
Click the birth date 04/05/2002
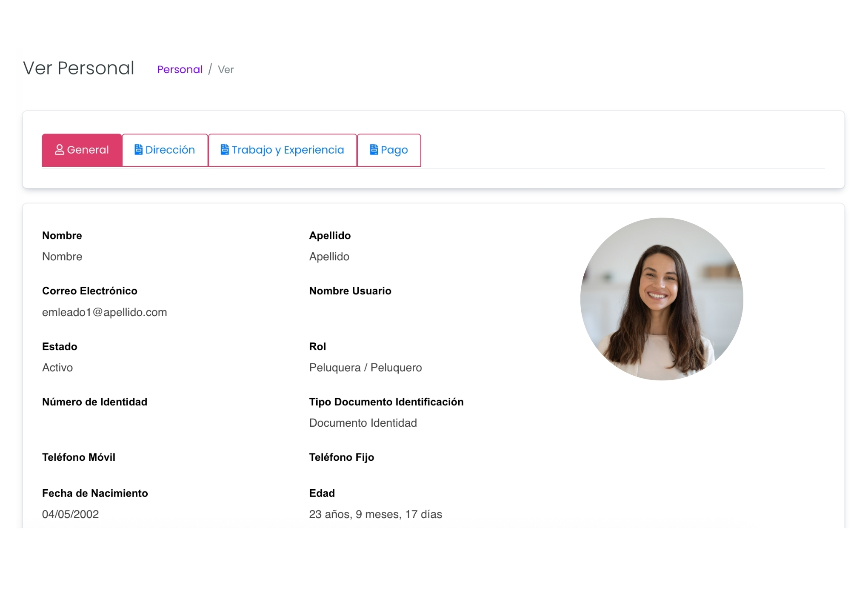click(70, 514)
